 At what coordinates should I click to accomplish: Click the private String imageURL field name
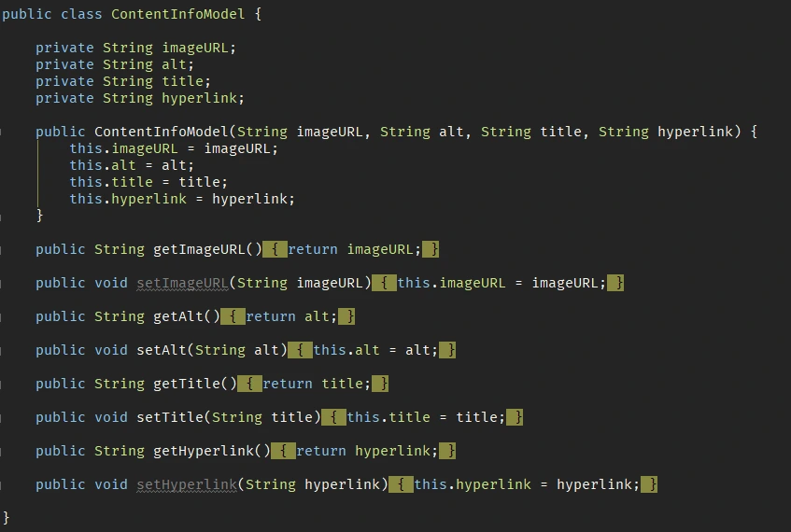(195, 48)
